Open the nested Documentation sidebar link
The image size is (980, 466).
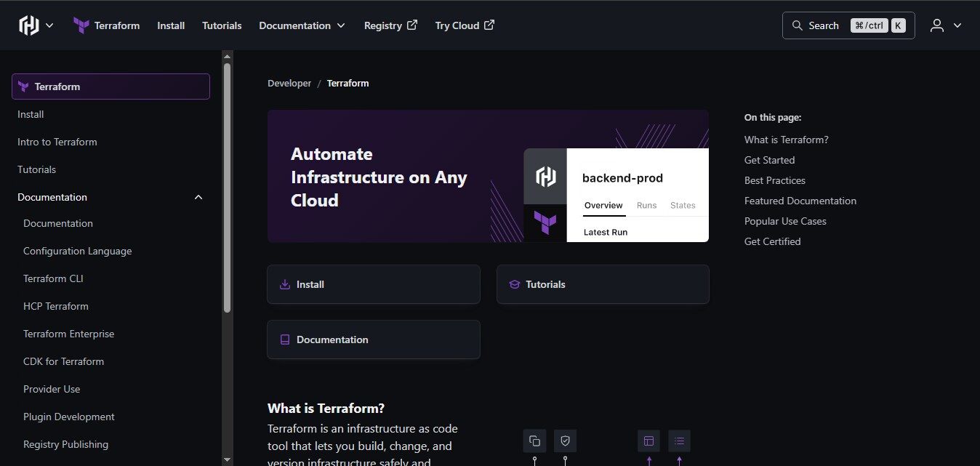click(58, 223)
